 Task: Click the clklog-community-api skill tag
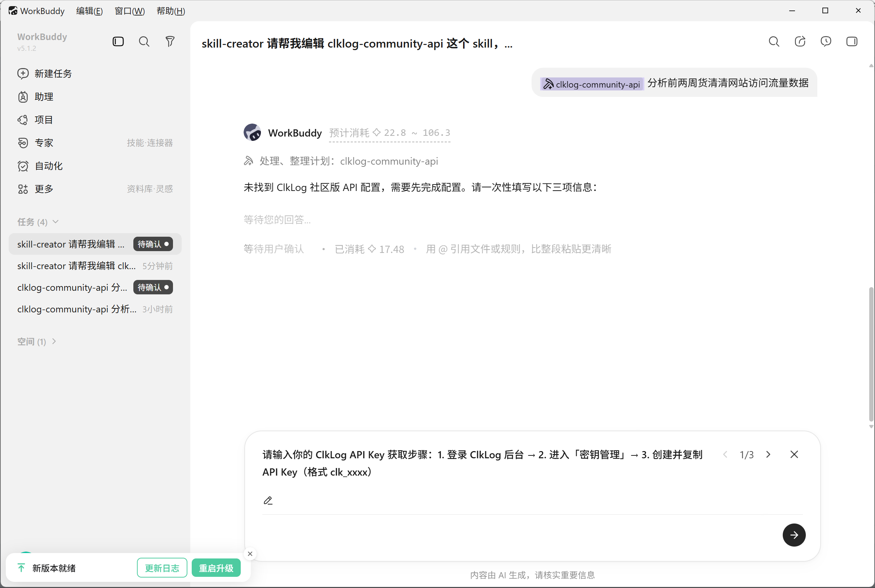click(592, 84)
